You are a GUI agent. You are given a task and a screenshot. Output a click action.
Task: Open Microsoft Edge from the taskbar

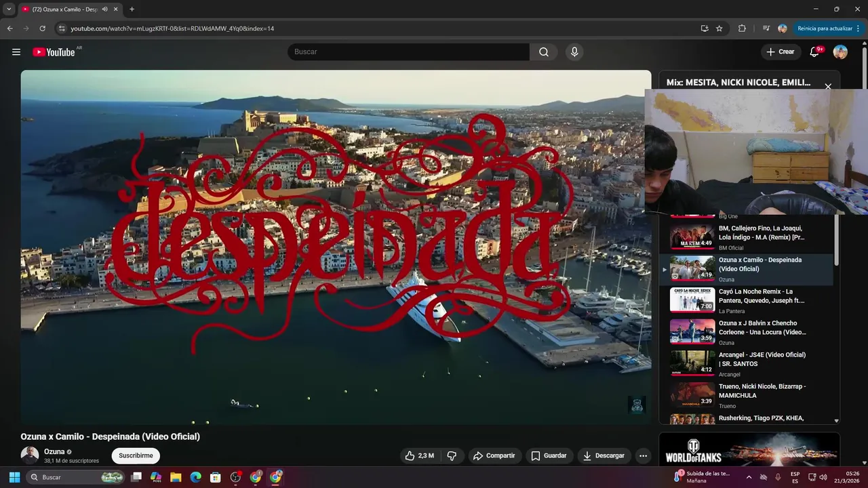[196, 477]
